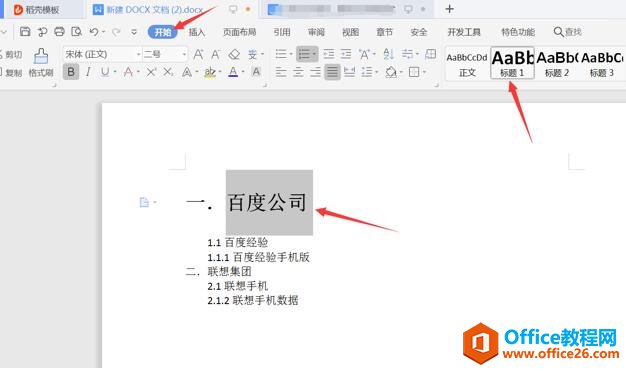Image resolution: width=626 pixels, height=371 pixels.
Task: Open a new tab with plus button
Action: click(450, 9)
